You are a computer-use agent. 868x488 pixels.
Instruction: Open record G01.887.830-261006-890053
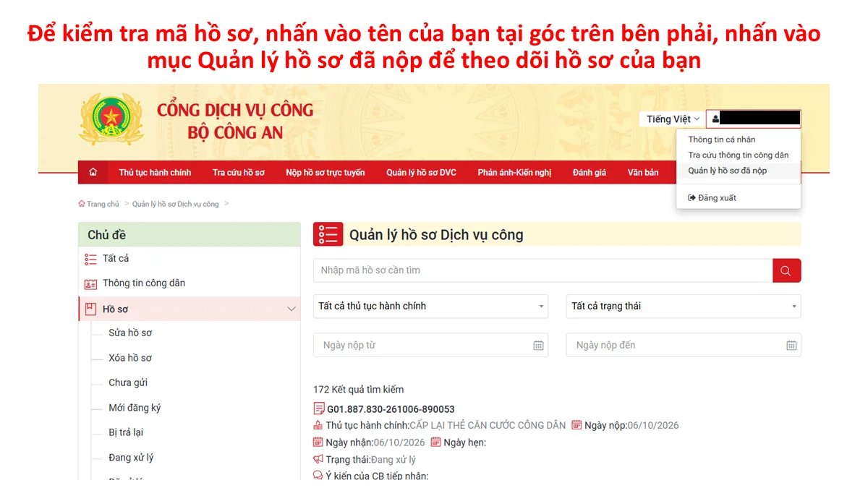tap(391, 409)
